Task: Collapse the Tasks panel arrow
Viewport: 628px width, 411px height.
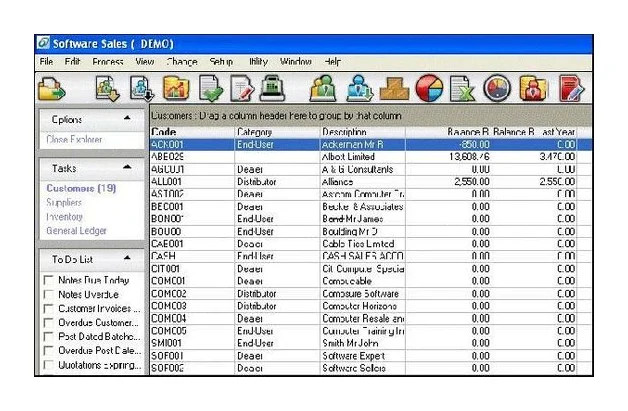Action: (x=127, y=167)
